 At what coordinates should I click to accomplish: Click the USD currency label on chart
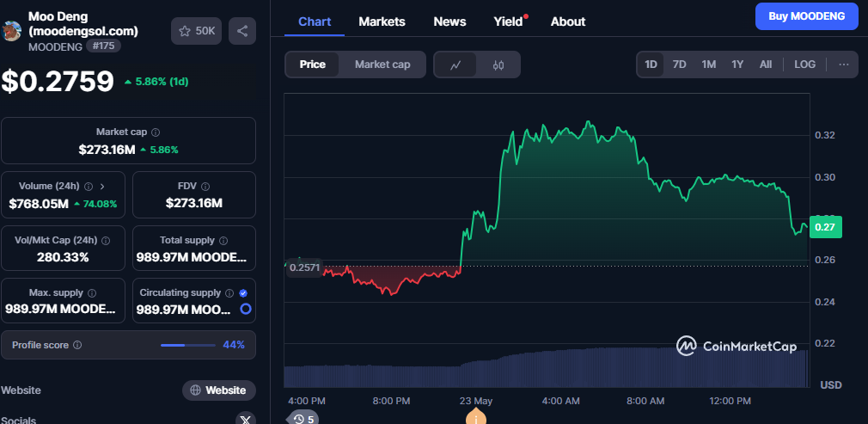point(830,384)
